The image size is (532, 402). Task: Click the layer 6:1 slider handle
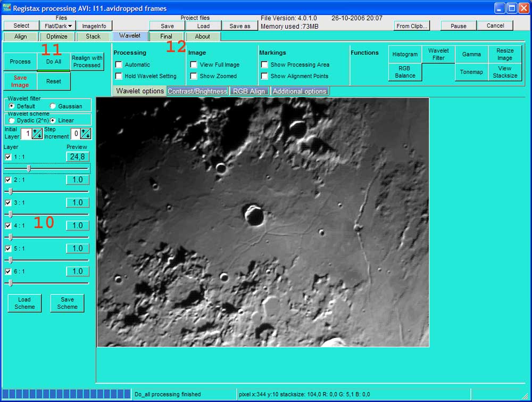click(x=11, y=283)
